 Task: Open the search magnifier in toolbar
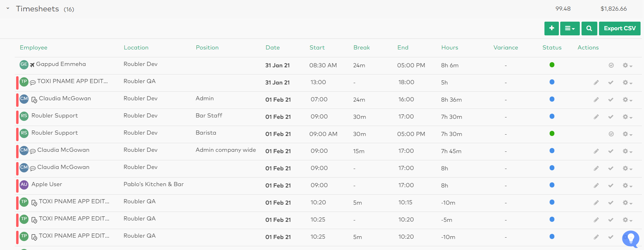(x=589, y=29)
